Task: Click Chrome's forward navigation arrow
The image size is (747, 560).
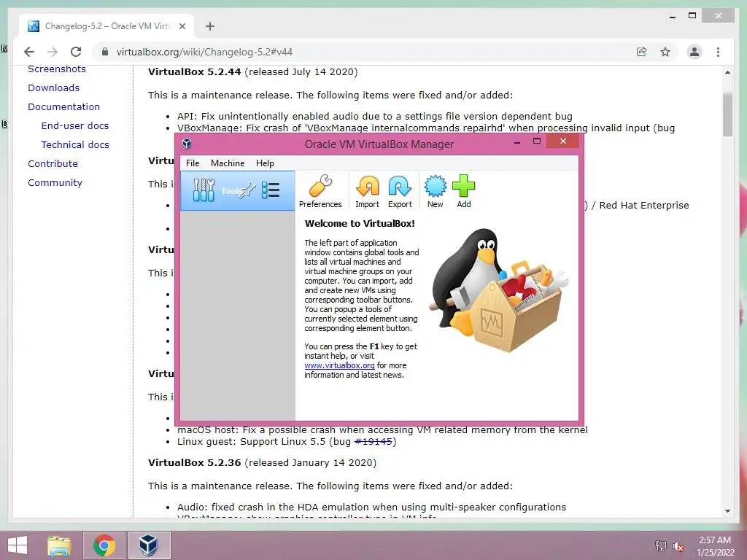Action: tap(53, 52)
